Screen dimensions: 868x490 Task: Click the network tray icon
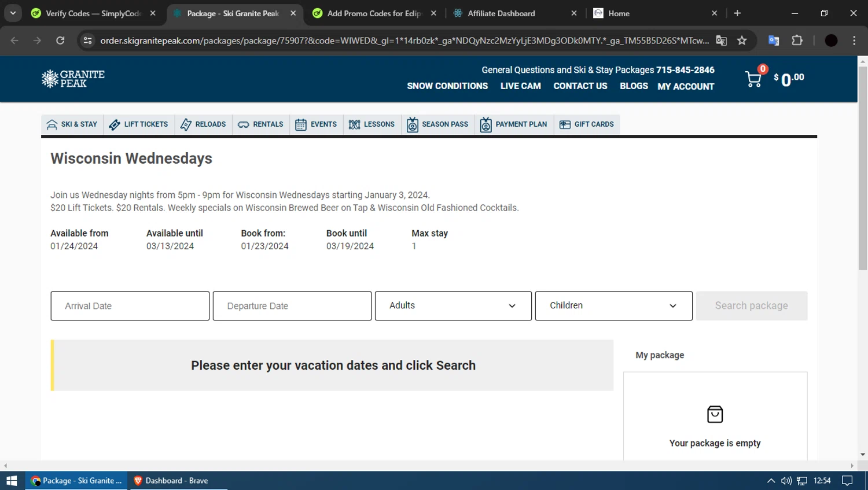[802, 481]
